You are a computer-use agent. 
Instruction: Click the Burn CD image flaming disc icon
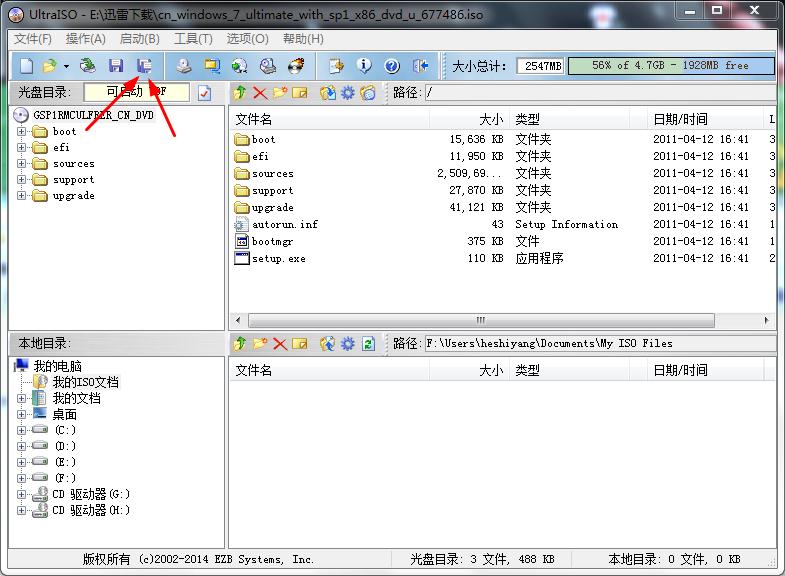pyautogui.click(x=296, y=66)
